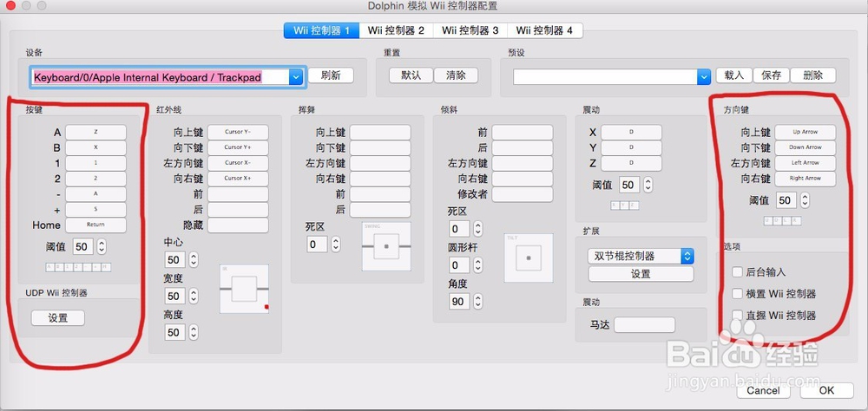Click the 红外线 向上键 Cursor Y- mapping

(238, 132)
